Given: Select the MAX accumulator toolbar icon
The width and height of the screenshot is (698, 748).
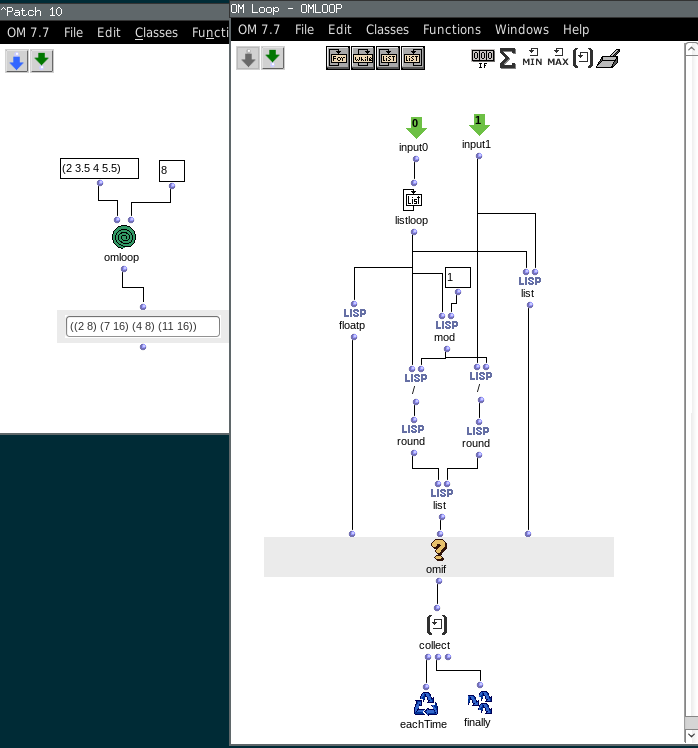Looking at the screenshot, I should [x=558, y=59].
